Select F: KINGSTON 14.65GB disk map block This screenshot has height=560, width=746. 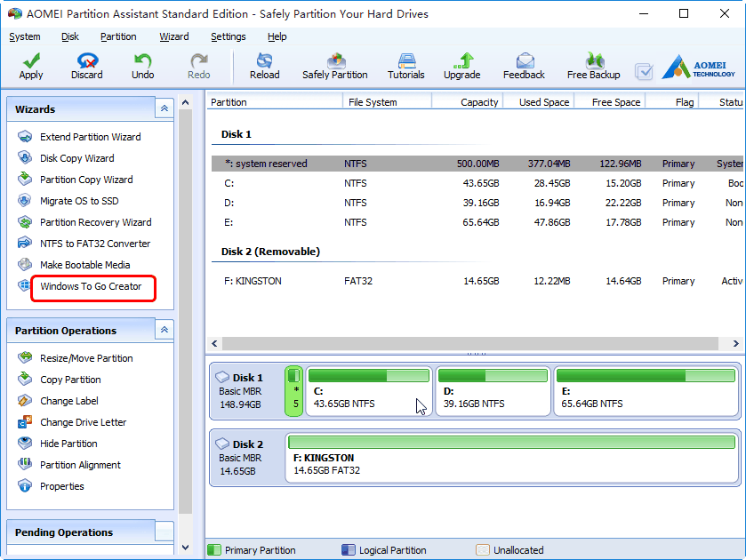512,458
